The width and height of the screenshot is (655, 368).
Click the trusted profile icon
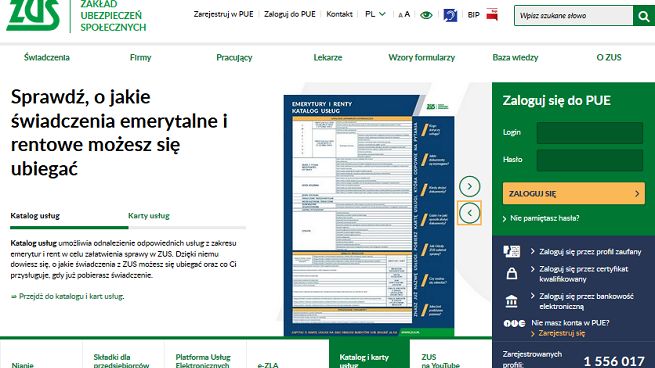pos(512,251)
